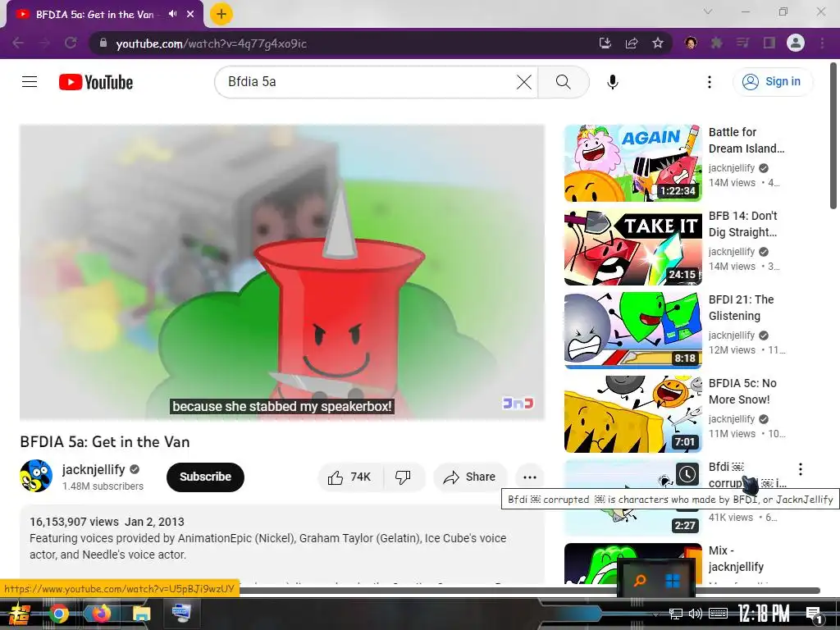
Task: Open jacknjellify channel avatar
Action: point(36,476)
